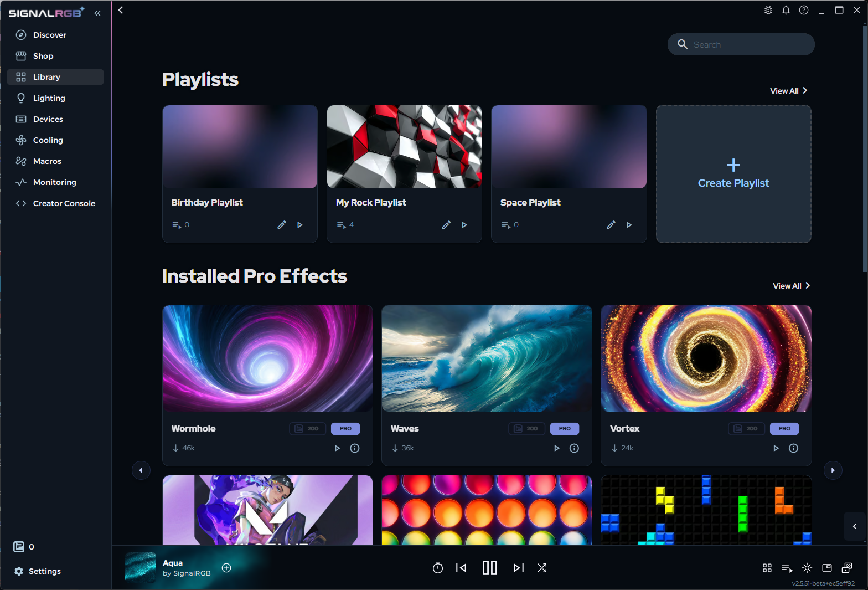The image size is (868, 590).
Task: Show info for the Waves effect
Action: 574,448
